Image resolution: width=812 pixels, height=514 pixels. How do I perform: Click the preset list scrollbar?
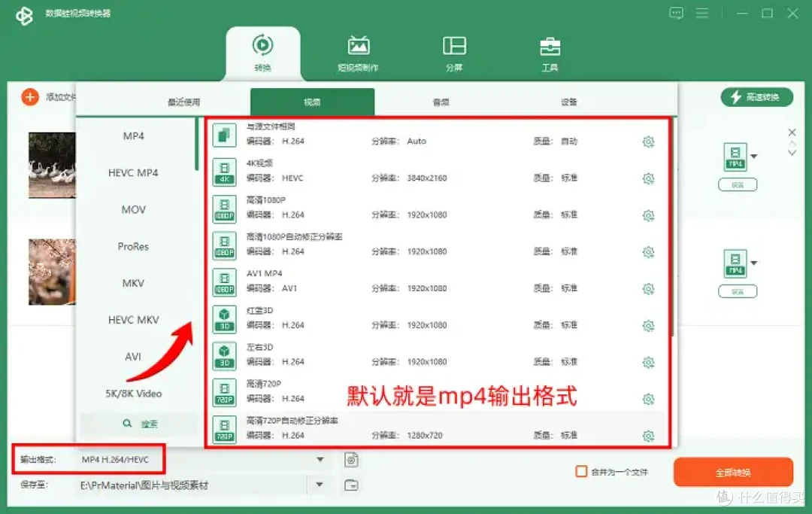tap(672, 228)
